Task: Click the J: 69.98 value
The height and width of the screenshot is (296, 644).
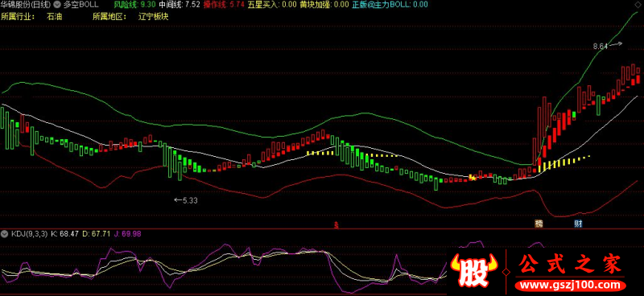Action: [128, 234]
